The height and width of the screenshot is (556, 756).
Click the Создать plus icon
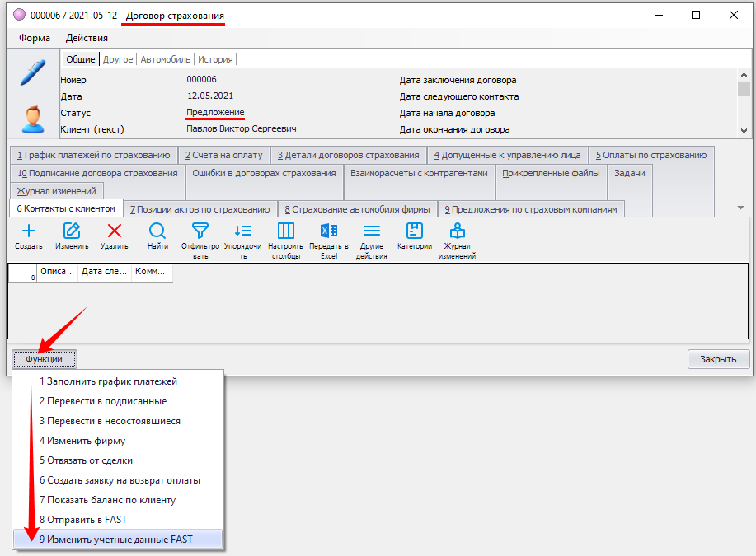[28, 231]
